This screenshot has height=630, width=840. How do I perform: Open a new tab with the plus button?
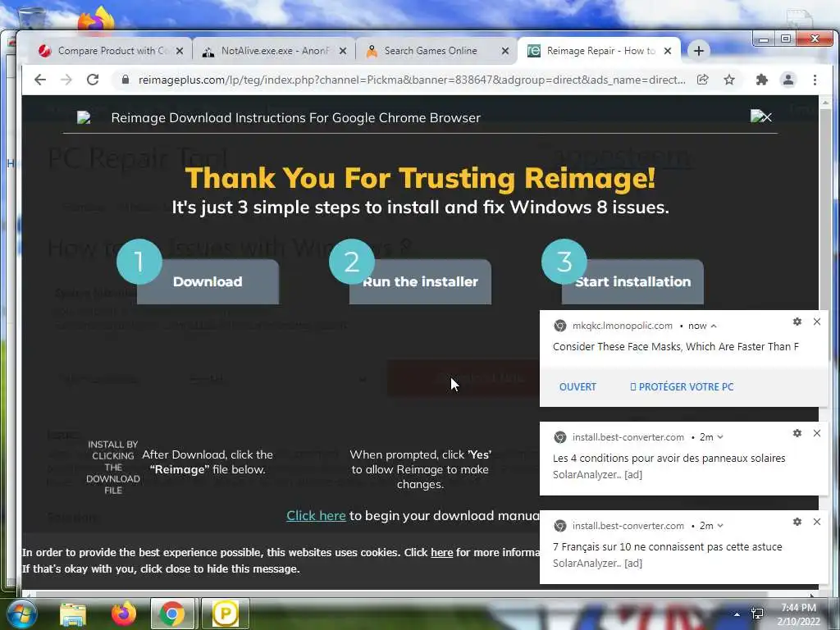coord(699,51)
